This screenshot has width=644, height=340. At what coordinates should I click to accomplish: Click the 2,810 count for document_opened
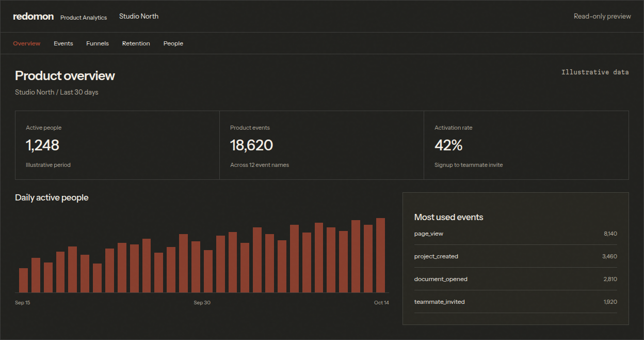[x=610, y=280]
